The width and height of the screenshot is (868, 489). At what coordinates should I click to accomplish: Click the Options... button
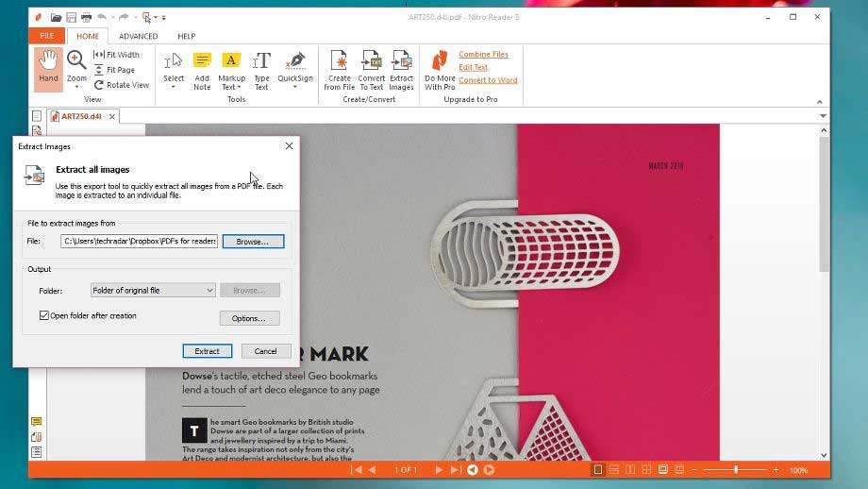point(249,318)
